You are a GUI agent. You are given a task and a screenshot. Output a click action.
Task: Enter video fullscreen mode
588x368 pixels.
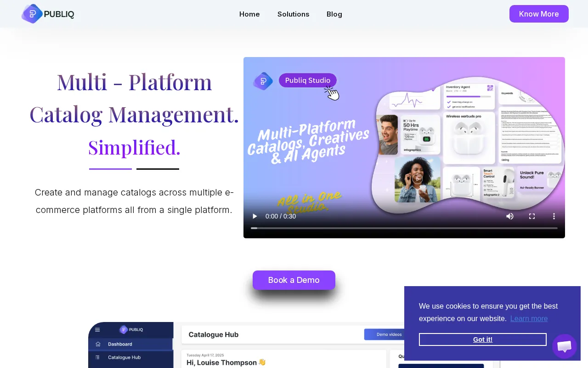click(532, 216)
